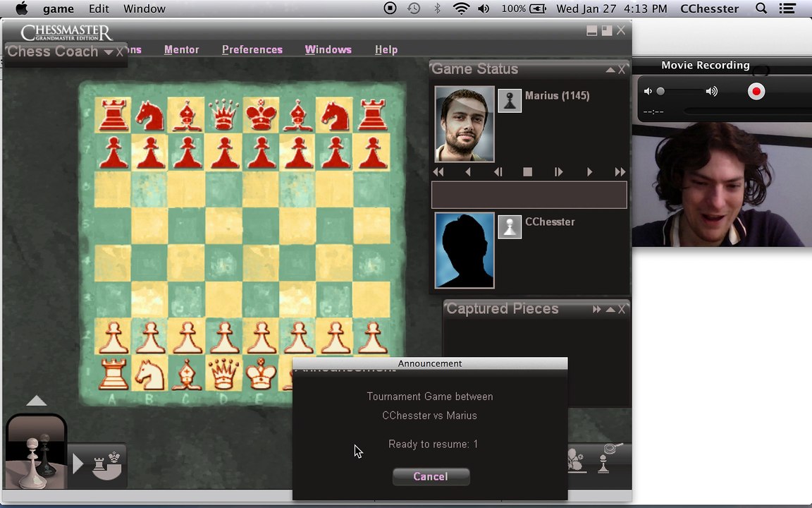The image size is (812, 508).
Task: Click the 3D pawns board view button
Action: pyautogui.click(x=36, y=452)
